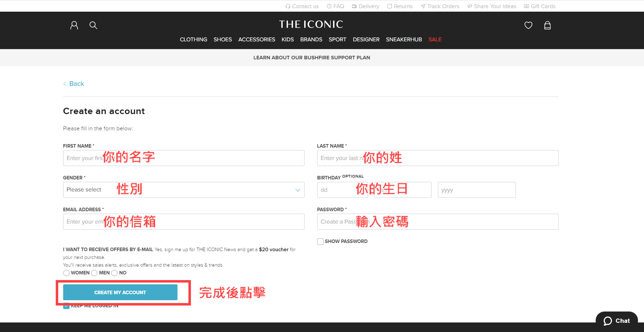644x332 pixels.
Task: Click the Gender dropdown chevron arrow
Action: (297, 190)
